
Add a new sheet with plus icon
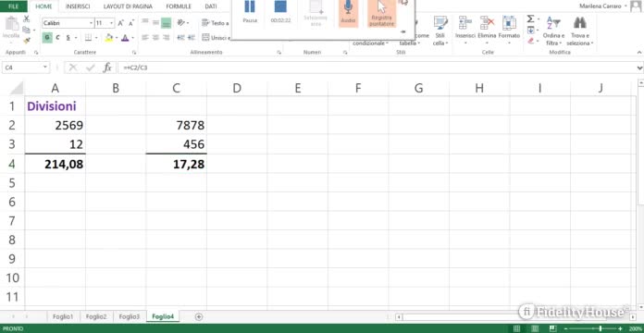click(199, 316)
